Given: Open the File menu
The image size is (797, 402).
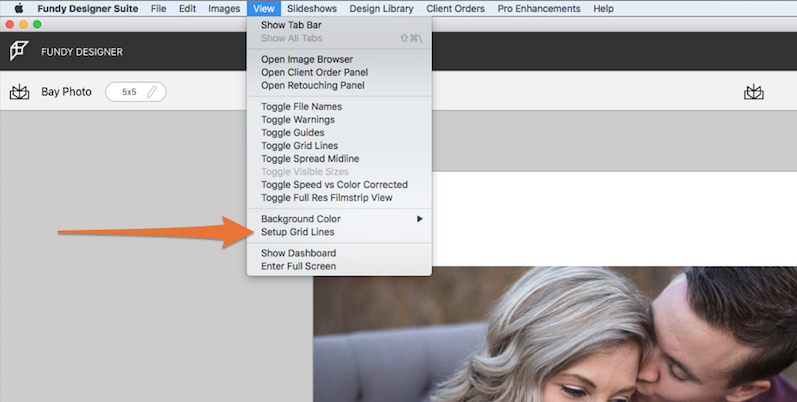Looking at the screenshot, I should click(159, 9).
